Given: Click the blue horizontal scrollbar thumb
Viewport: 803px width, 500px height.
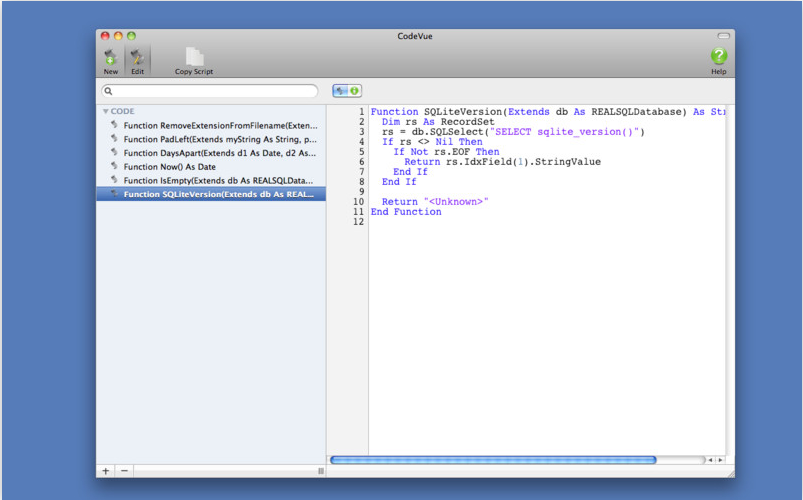Looking at the screenshot, I should [x=493, y=460].
